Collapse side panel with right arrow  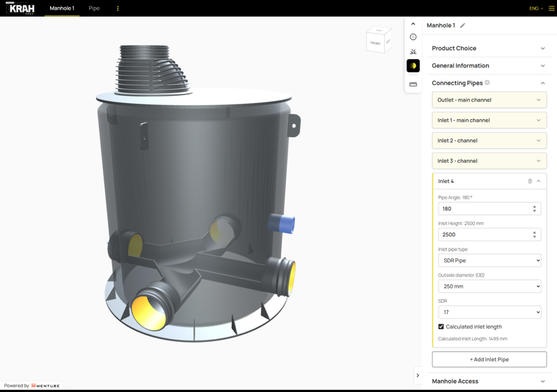coord(418,375)
